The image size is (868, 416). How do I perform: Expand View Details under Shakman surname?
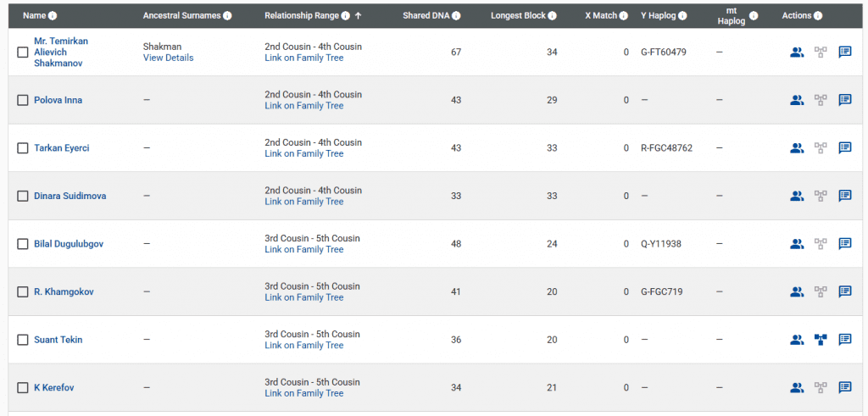tap(168, 58)
